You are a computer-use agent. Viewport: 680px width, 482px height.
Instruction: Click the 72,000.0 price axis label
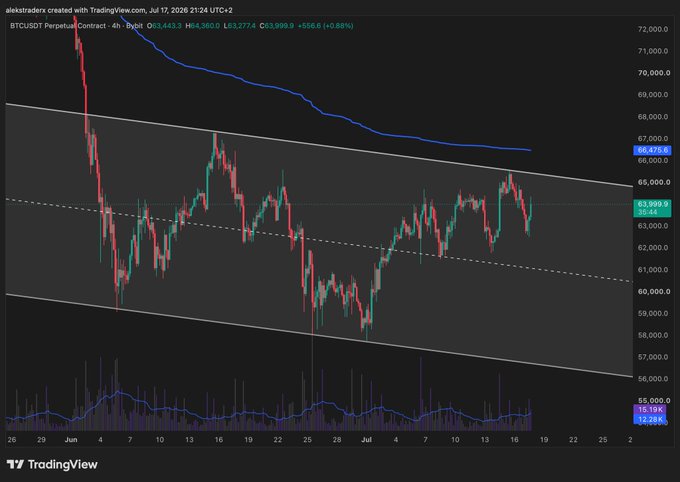[653, 29]
